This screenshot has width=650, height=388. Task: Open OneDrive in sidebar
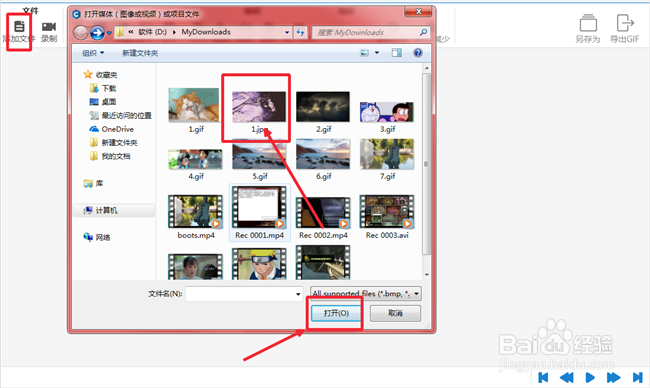(x=112, y=129)
